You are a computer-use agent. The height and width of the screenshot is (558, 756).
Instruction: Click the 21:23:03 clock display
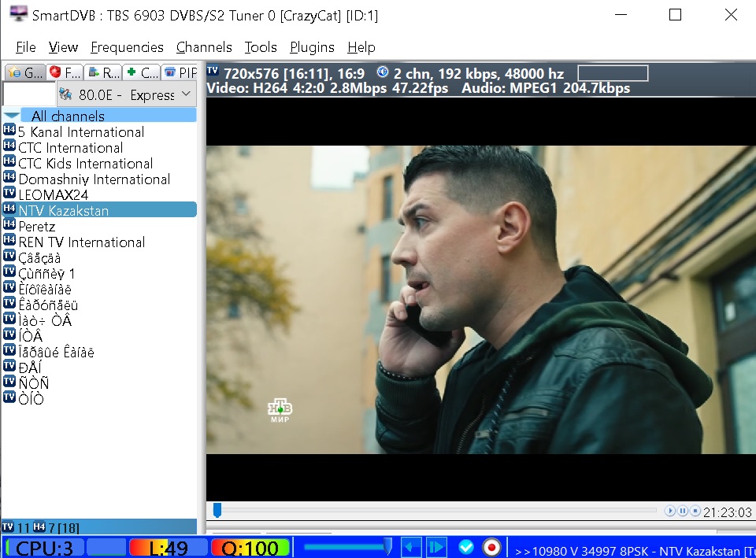tap(727, 512)
